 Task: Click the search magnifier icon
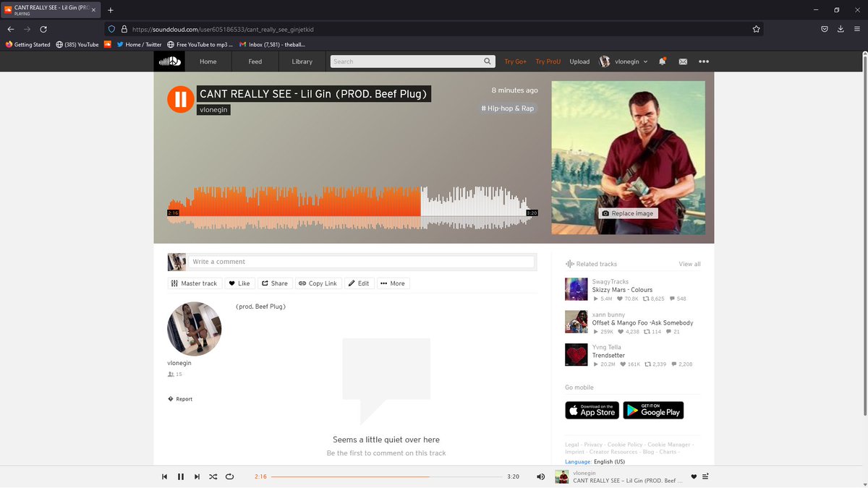488,61
